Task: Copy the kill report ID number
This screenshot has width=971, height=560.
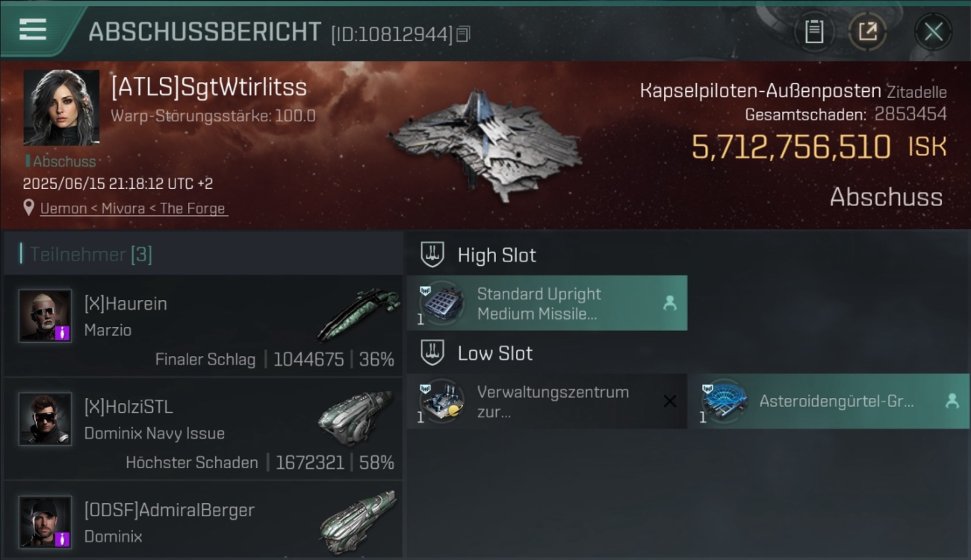Action: 463,34
